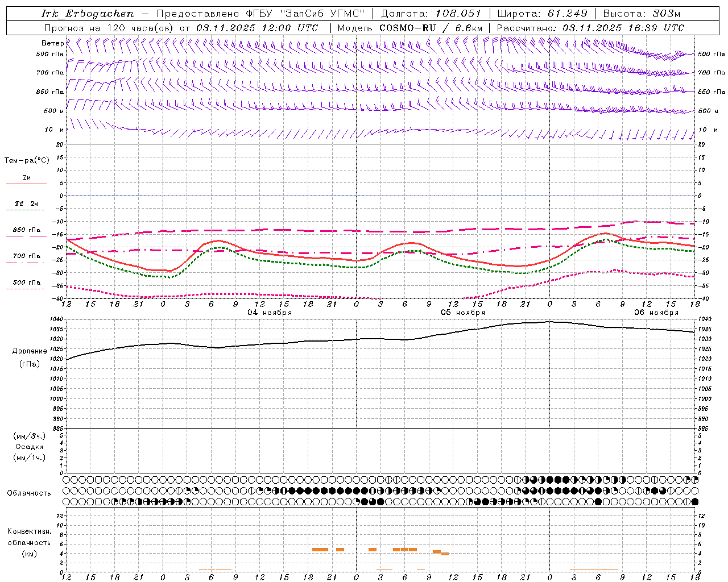728x582 pixels.
Task: Click the Рассчитано: 03.11.2025 16:39 UTC timestamp
Action: [590, 28]
